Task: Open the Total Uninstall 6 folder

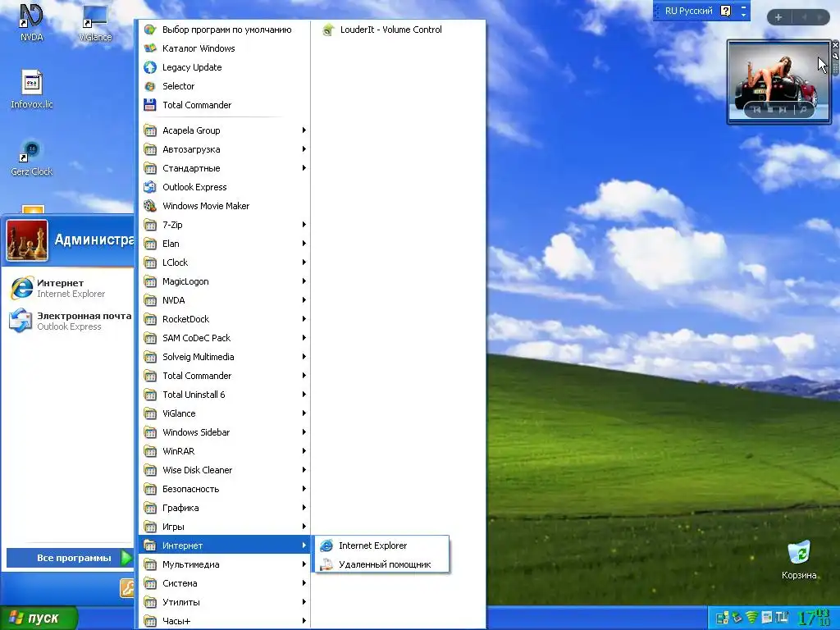Action: 224,395
